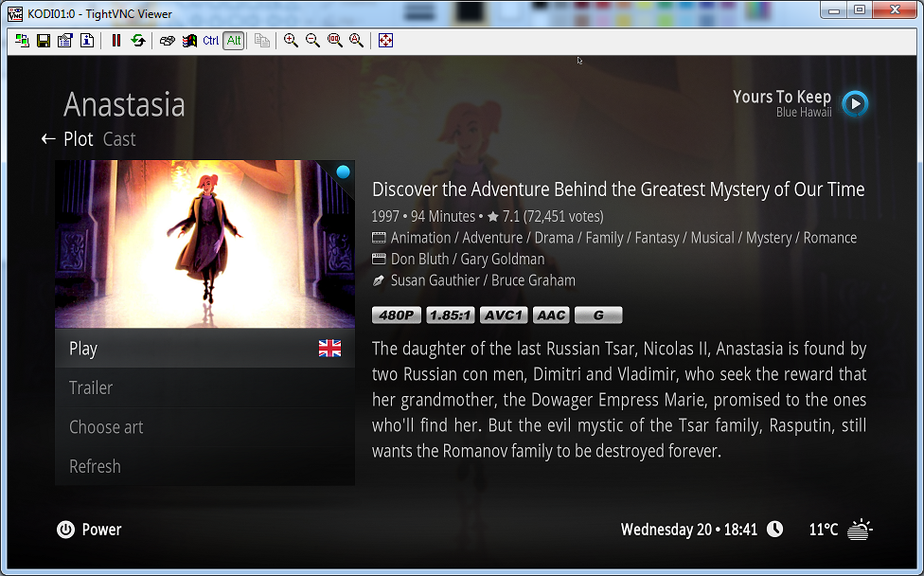Show connection info icon
Viewport: 924px width, 576px height.
click(87, 41)
